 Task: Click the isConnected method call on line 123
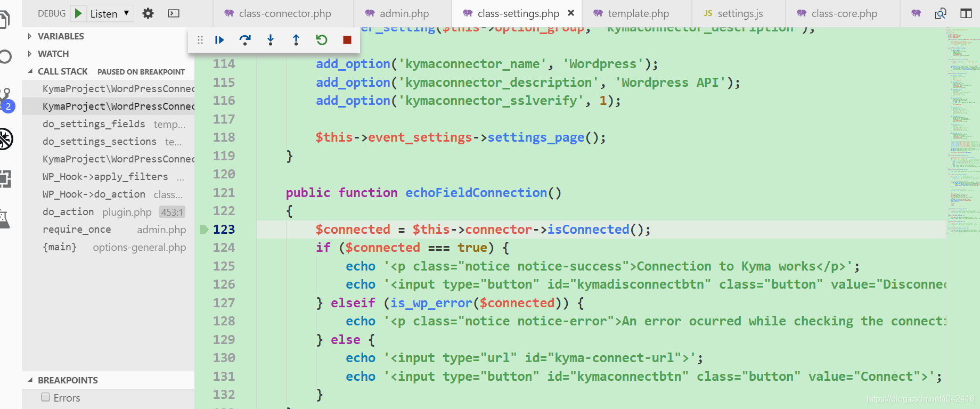pos(588,230)
